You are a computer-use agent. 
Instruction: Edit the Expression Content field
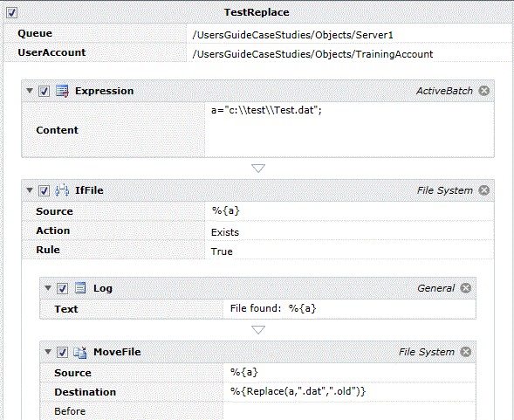click(x=349, y=129)
